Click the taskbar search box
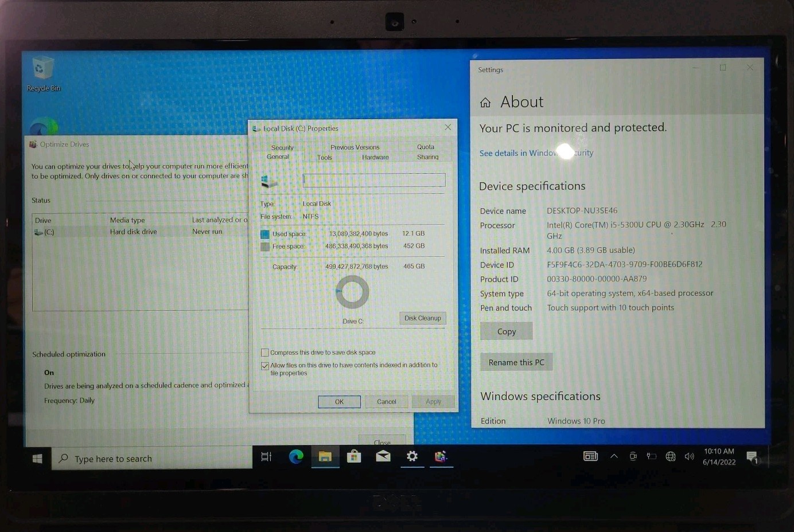 tap(152, 459)
